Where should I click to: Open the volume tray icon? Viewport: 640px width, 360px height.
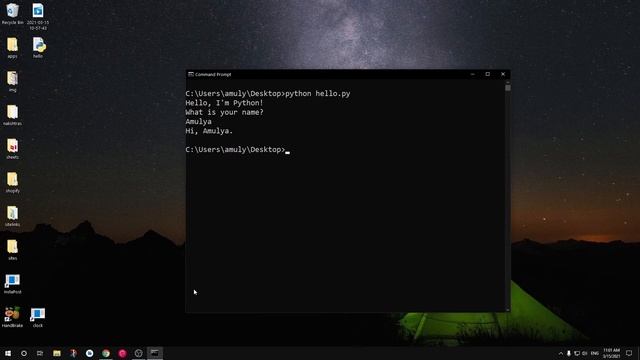[584, 353]
